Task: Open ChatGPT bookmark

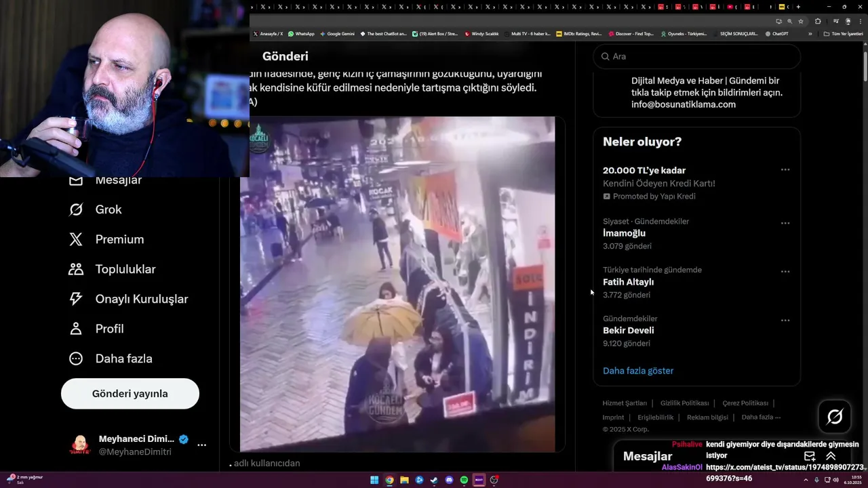Action: [776, 33]
